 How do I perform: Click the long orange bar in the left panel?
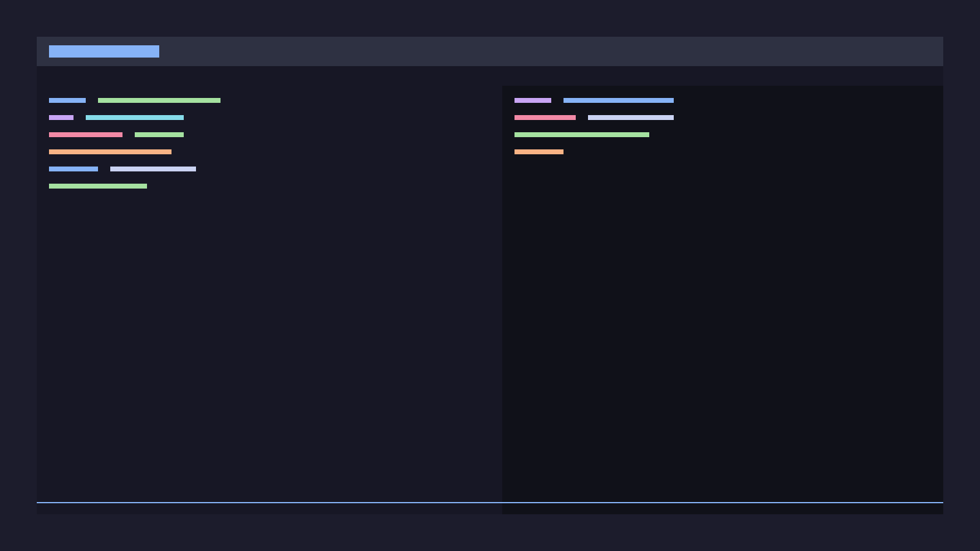[110, 151]
